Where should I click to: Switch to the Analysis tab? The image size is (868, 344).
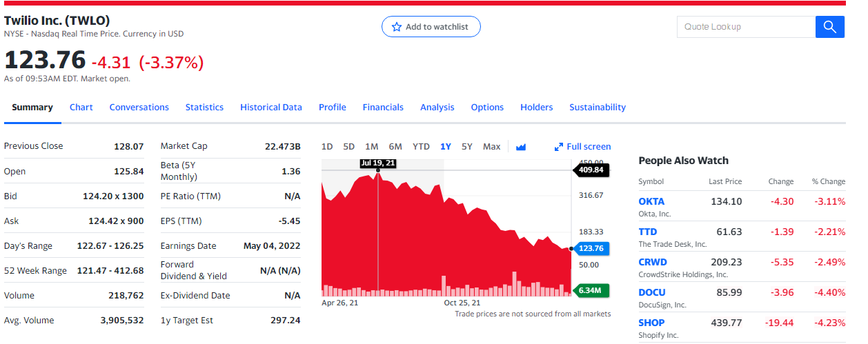437,107
